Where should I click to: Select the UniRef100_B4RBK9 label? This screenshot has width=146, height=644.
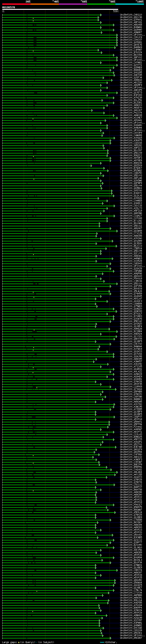coord(131,48)
